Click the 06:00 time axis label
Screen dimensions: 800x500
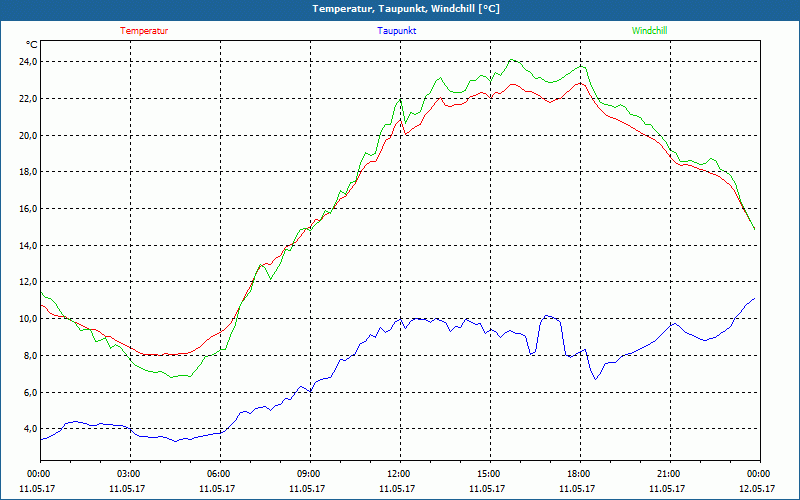220,474
